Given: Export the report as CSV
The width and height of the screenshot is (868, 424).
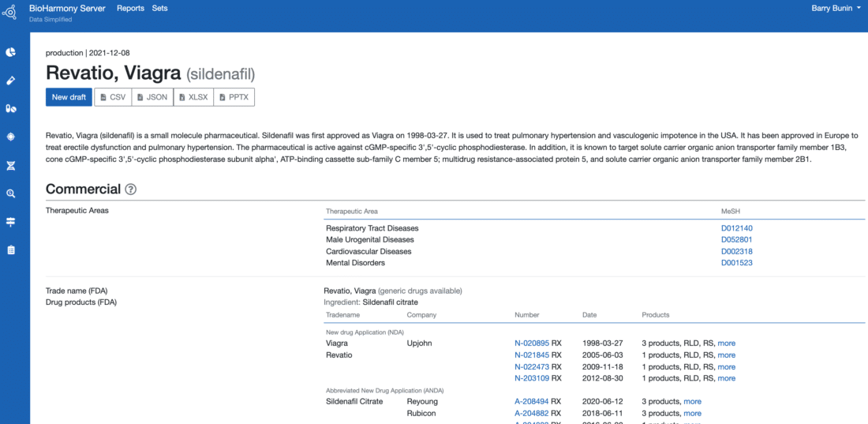Looking at the screenshot, I should coord(113,98).
